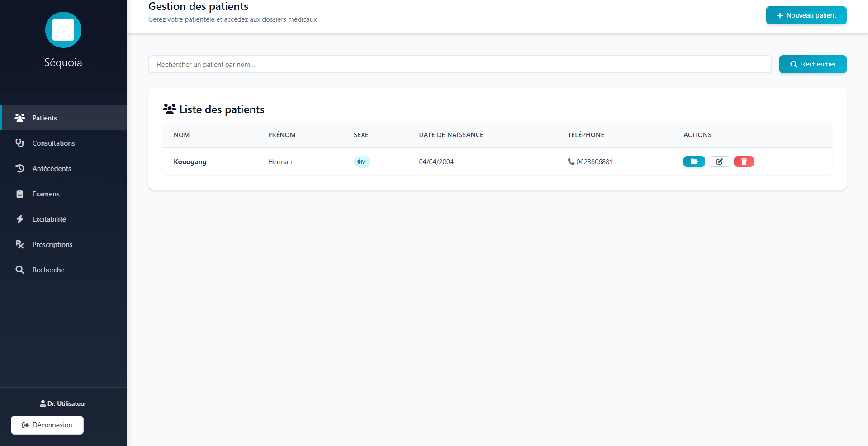The width and height of the screenshot is (868, 446).
Task: Open Consultations via the stethoscope icon
Action: coord(20,143)
